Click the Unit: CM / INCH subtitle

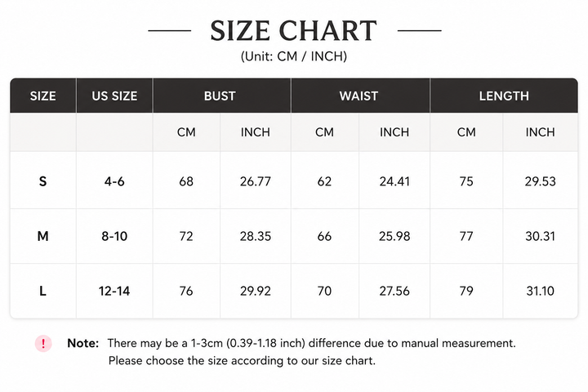(x=294, y=56)
